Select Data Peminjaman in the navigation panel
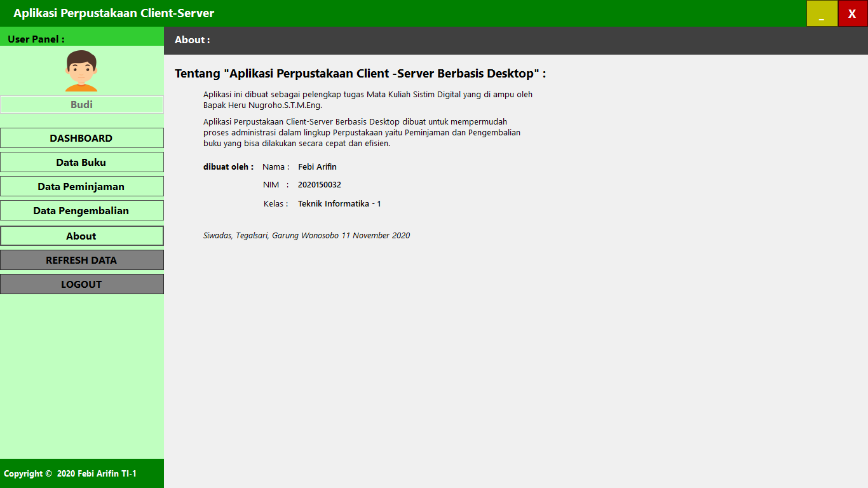The image size is (868, 488). click(x=81, y=186)
